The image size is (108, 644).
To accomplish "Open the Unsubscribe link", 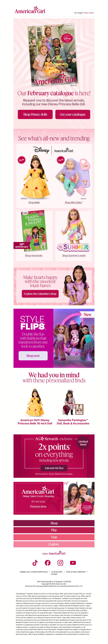I will [x=57, y=572].
